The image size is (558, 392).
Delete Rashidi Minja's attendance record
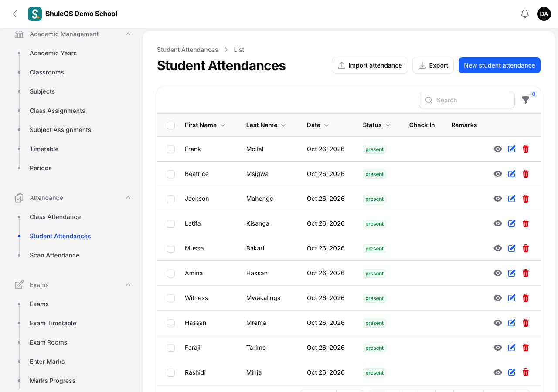(526, 372)
